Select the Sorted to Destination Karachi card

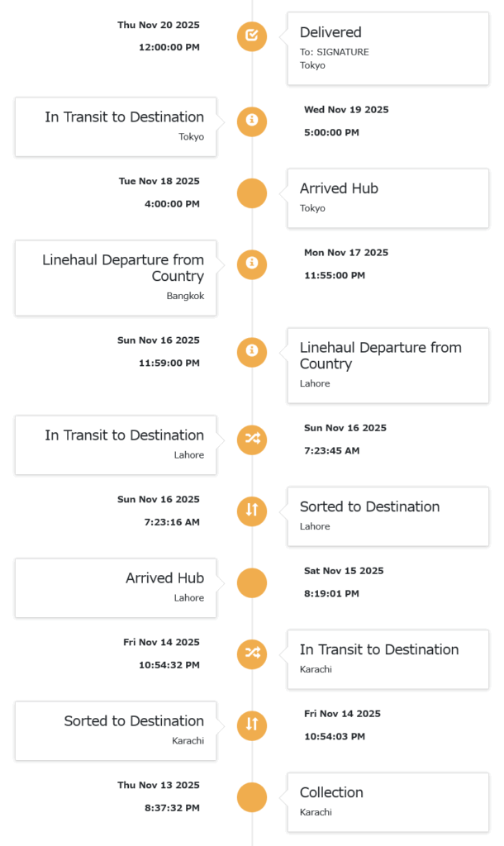click(116, 730)
